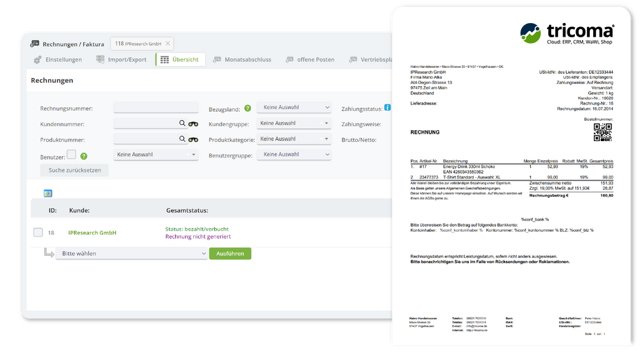Focus the Rechnungsnummer input field
This screenshot has width=644, height=352.
point(156,108)
